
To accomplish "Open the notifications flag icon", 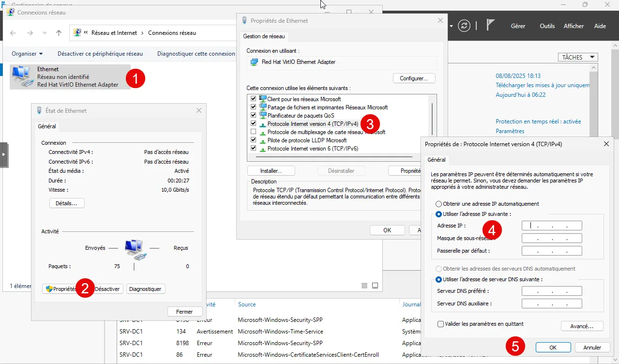I will tap(490, 26).
